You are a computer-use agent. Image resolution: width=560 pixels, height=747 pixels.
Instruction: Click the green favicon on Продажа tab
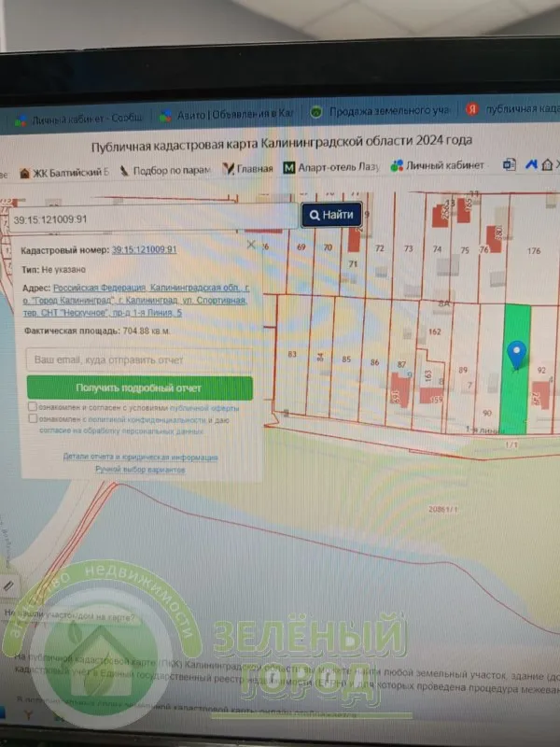[316, 112]
